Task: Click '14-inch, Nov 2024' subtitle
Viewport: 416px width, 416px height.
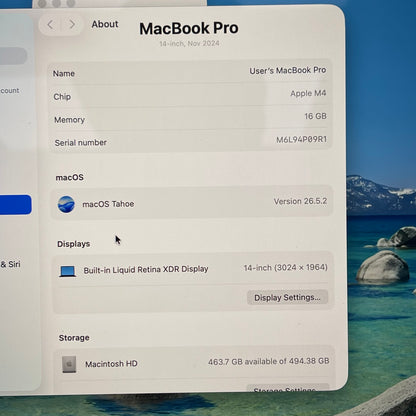Action: pyautogui.click(x=189, y=43)
